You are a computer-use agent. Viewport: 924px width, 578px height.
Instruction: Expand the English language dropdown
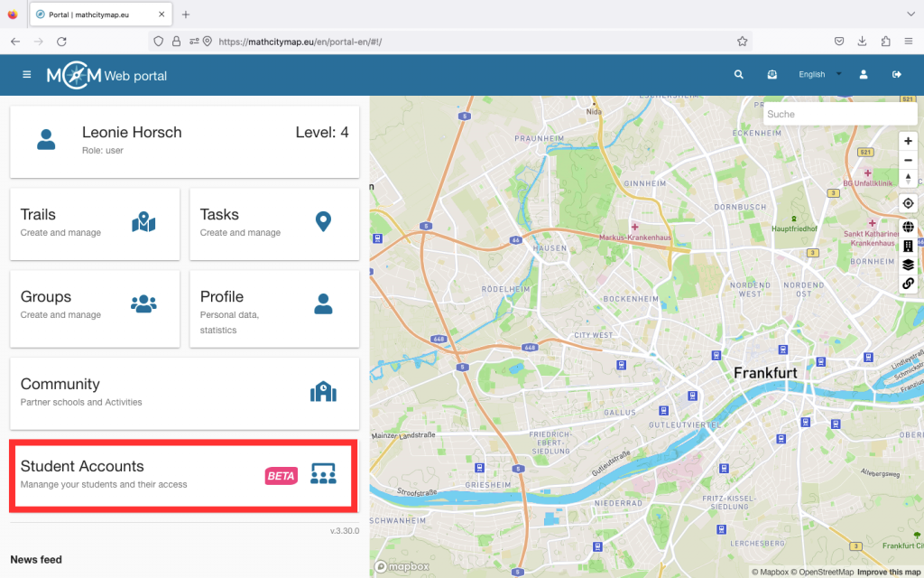[x=819, y=75]
